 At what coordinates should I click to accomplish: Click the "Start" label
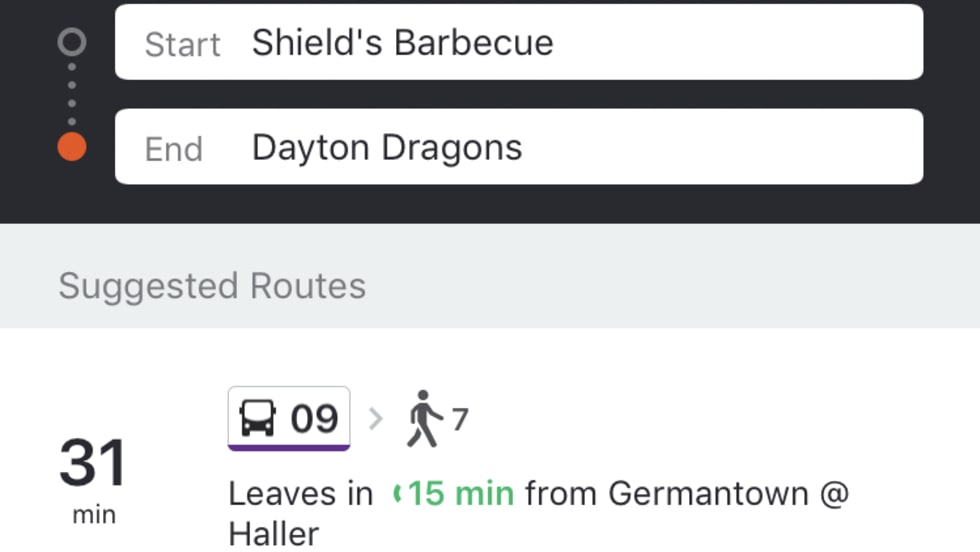coord(182,44)
